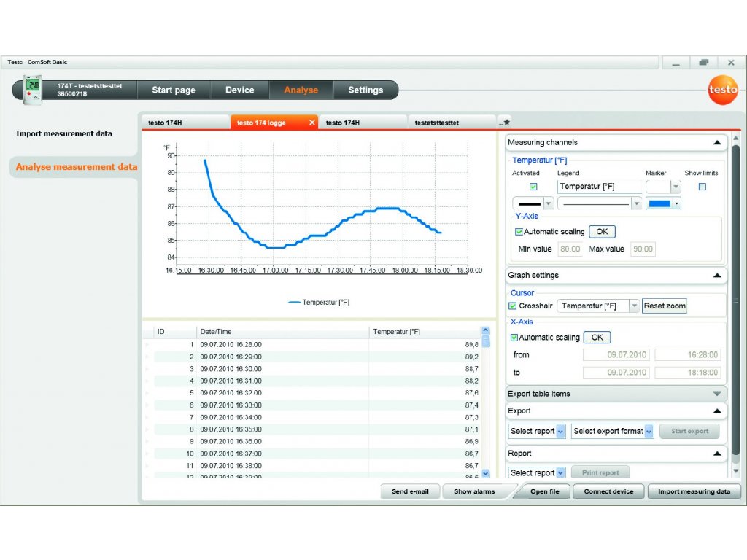Click the Legend text field
Screen dimensions: 747x560
600,187
